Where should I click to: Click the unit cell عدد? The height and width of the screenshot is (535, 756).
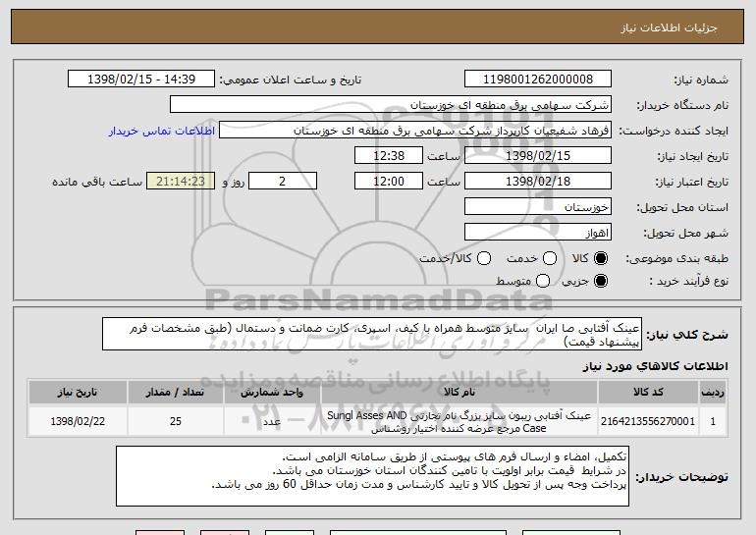(272, 421)
